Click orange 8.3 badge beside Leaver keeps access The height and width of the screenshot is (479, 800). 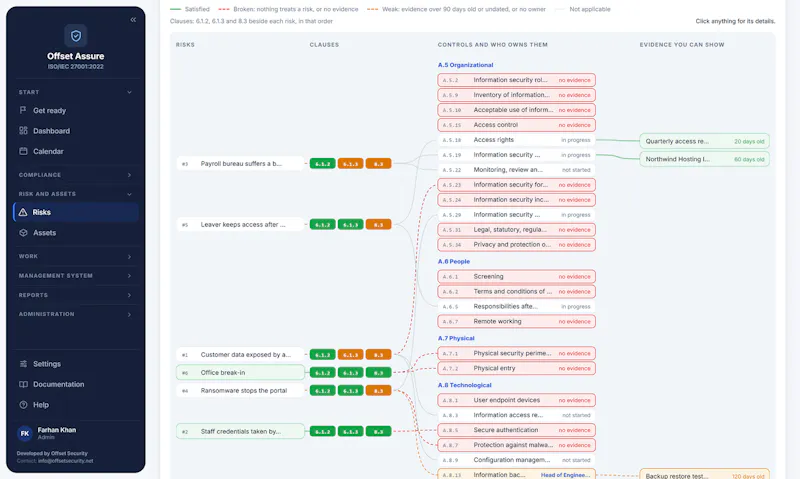379,224
